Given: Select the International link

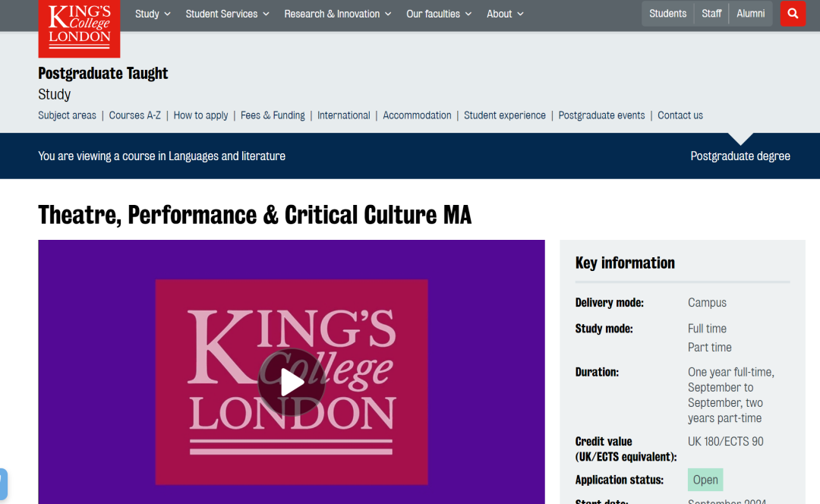Looking at the screenshot, I should click(x=344, y=115).
